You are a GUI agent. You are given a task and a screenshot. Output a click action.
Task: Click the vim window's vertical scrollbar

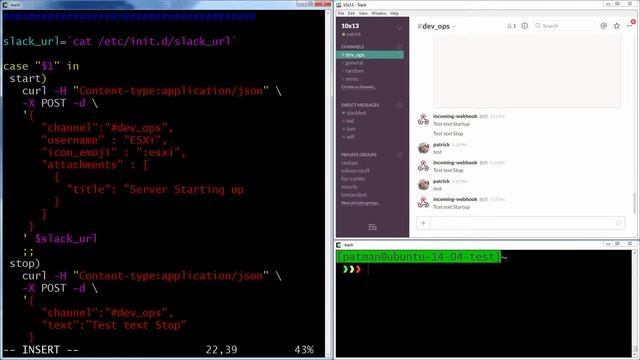click(x=329, y=183)
